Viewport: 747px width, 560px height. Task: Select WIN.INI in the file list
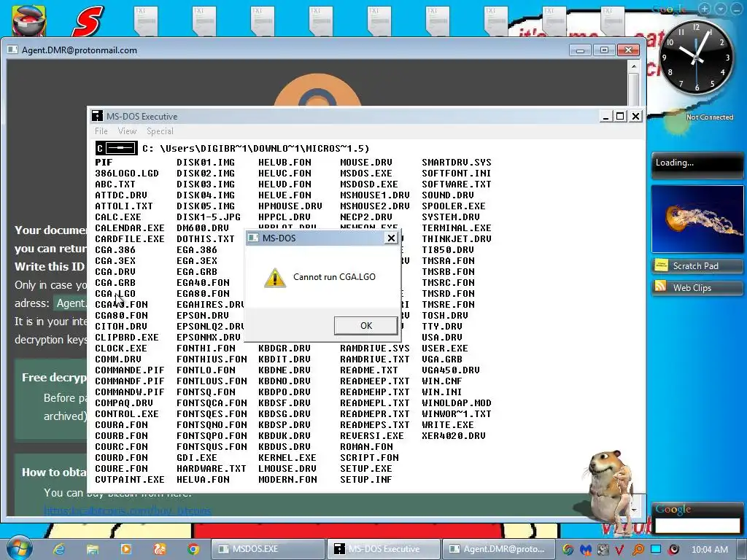click(442, 392)
